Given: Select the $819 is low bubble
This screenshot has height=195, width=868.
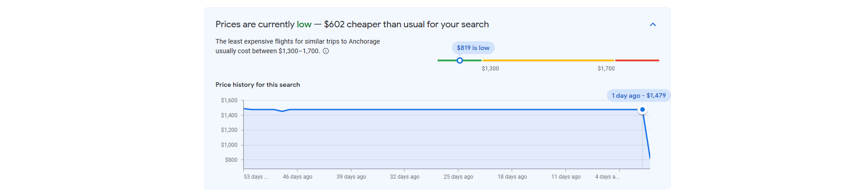Looking at the screenshot, I should [x=473, y=48].
